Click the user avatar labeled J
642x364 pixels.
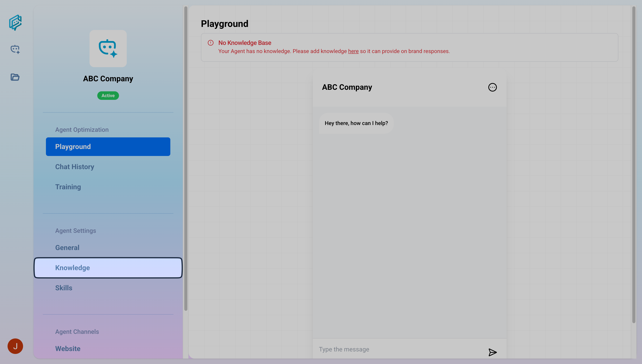[15, 346]
